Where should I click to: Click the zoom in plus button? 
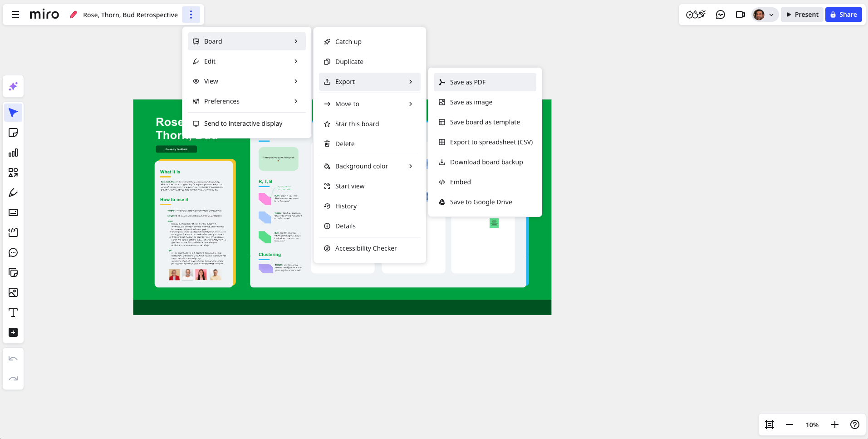pos(834,424)
